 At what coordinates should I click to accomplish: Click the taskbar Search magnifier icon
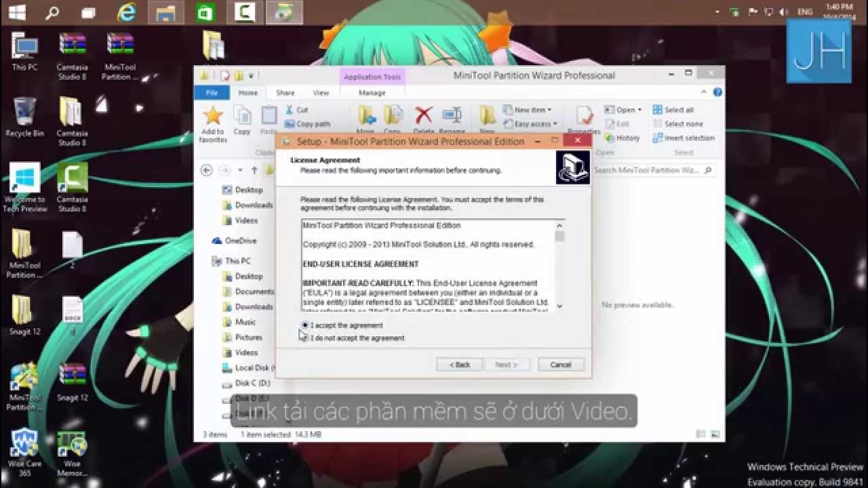coord(53,12)
